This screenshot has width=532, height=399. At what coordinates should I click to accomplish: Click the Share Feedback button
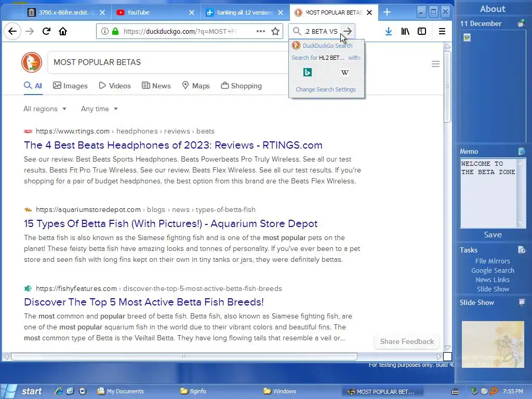407,341
